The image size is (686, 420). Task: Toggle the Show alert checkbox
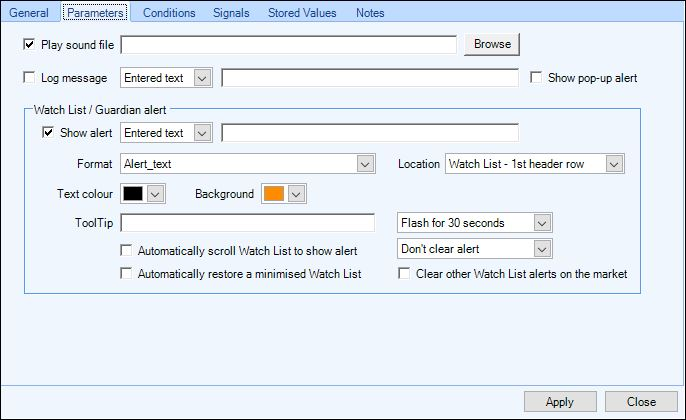click(x=48, y=133)
